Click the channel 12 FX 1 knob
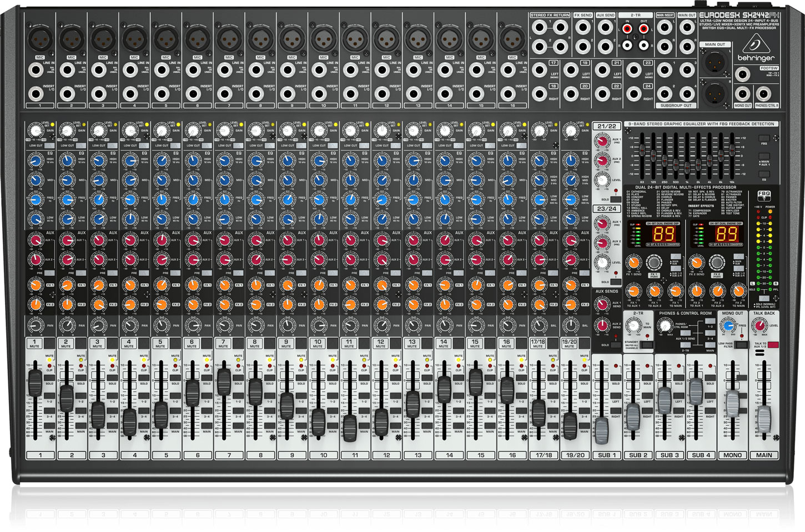 [x=381, y=285]
